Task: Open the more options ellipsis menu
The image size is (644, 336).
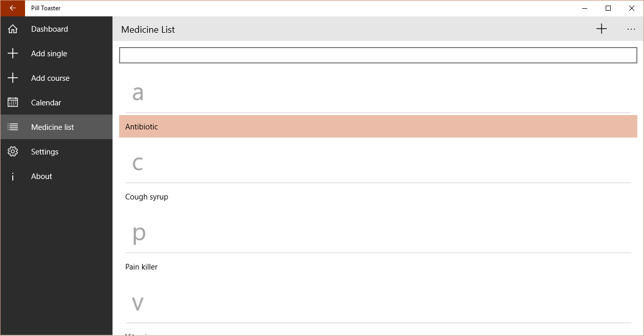Action: tap(631, 29)
